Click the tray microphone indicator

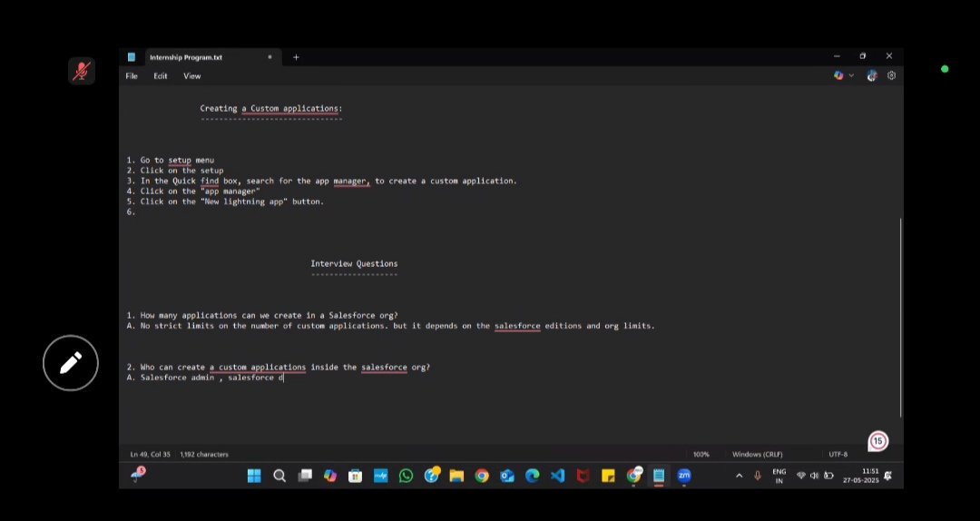coord(758,476)
